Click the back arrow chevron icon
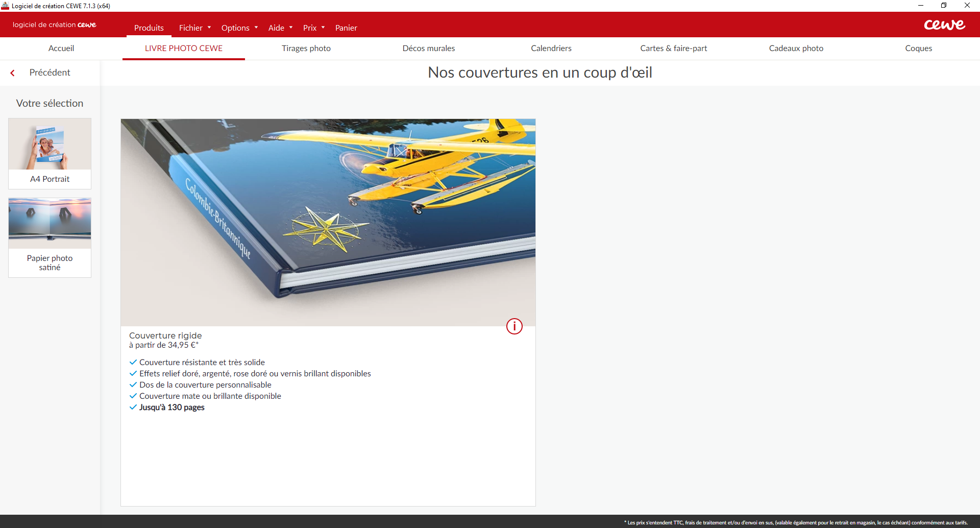Viewport: 980px width, 528px height. (13, 73)
